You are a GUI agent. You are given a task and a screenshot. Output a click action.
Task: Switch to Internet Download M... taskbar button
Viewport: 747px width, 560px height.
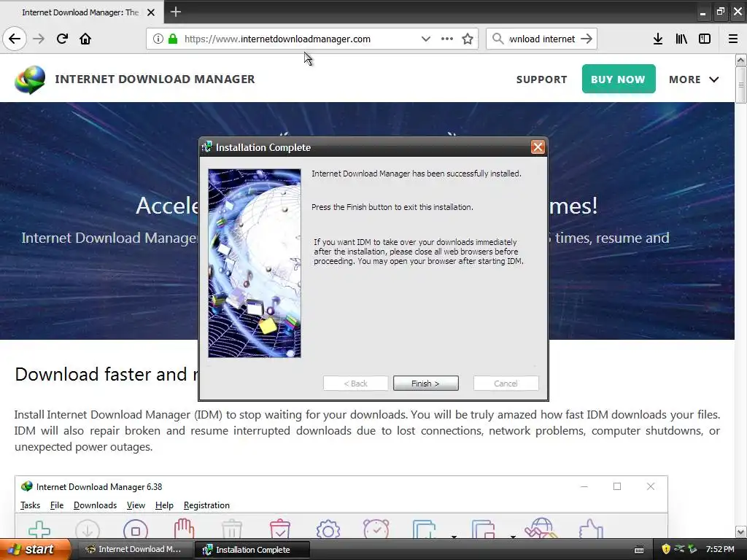(x=134, y=550)
